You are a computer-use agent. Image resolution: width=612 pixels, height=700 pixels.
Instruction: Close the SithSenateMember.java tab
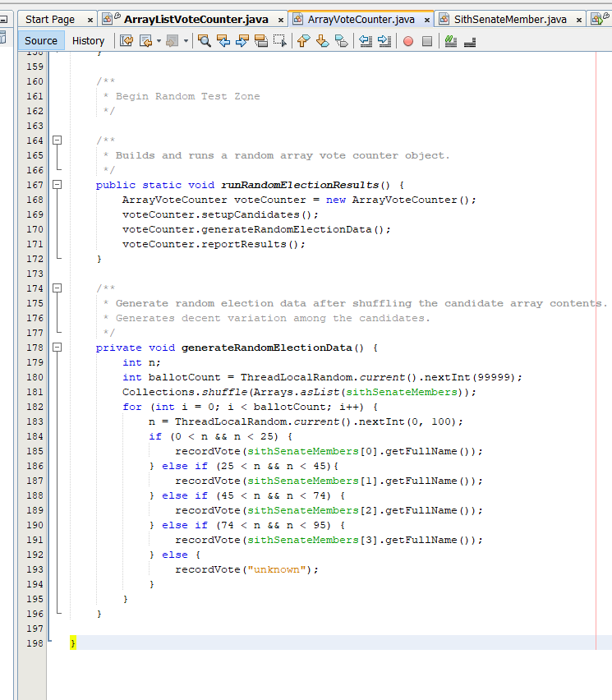tap(579, 20)
